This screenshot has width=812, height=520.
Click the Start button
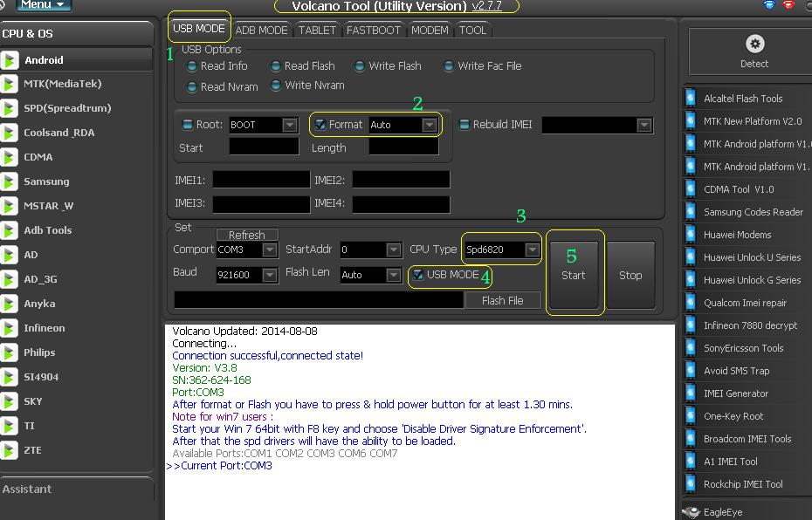(574, 275)
